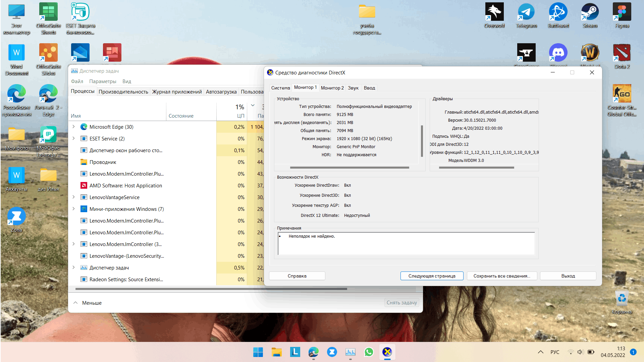Open File Explorer from the taskbar
644x362 pixels.
click(276, 352)
